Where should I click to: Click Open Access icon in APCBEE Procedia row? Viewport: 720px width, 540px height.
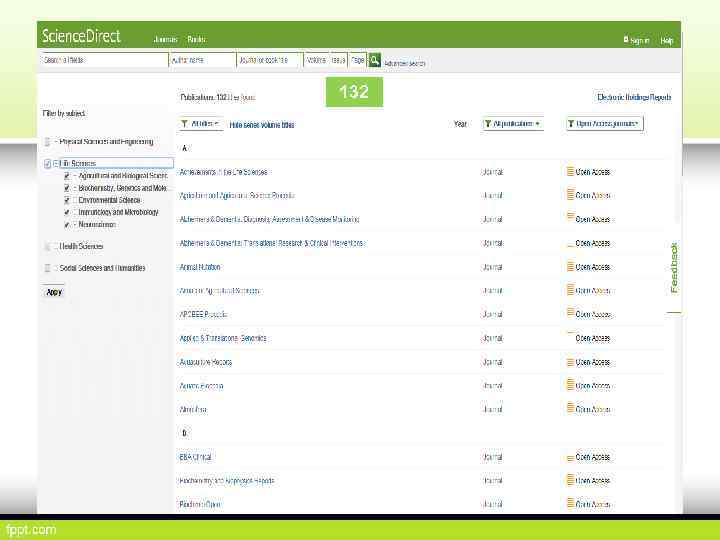[x=570, y=314]
